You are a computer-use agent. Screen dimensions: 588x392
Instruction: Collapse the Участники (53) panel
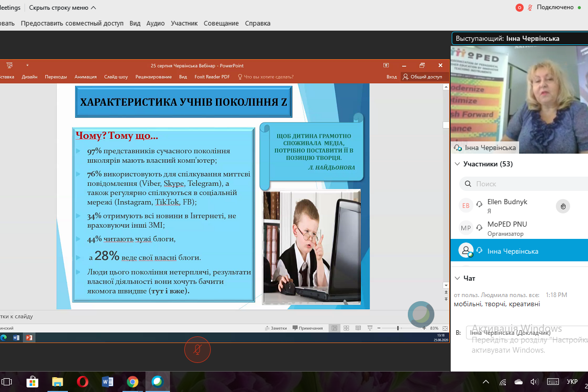tap(456, 164)
